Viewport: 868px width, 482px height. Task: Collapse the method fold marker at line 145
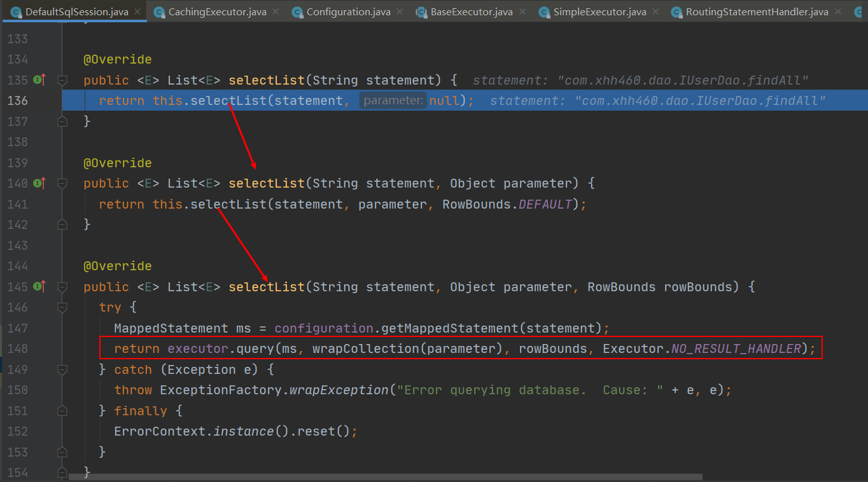point(62,287)
